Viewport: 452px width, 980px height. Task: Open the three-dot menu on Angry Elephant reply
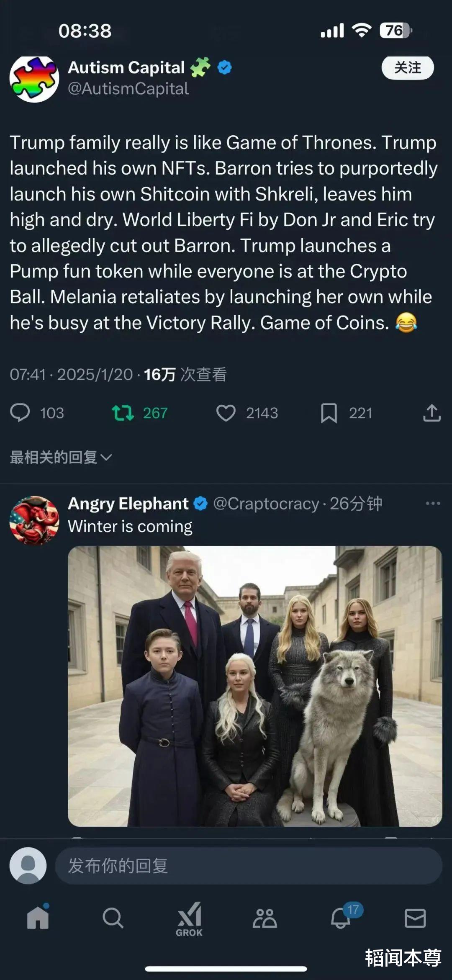click(433, 503)
